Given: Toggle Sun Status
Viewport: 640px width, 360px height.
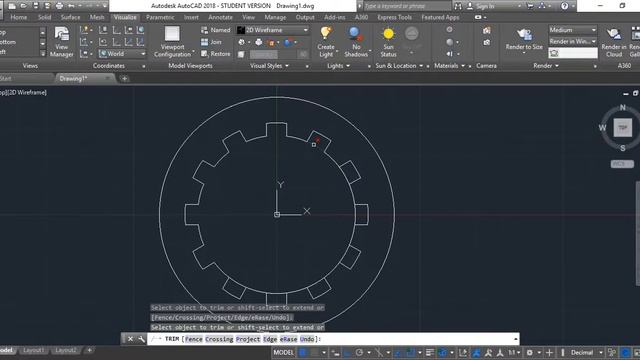Looking at the screenshot, I should 388,42.
